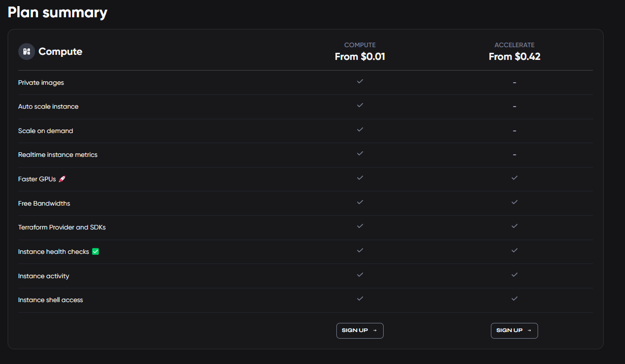Click Free Bandwidths checkmark in Accelerate column
Image resolution: width=625 pixels, height=364 pixels.
pos(514,202)
